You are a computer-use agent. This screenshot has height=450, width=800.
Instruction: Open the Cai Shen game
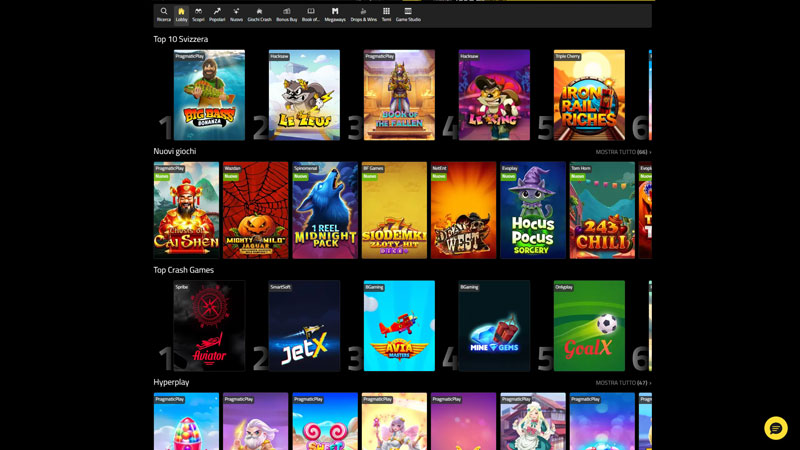click(x=186, y=210)
